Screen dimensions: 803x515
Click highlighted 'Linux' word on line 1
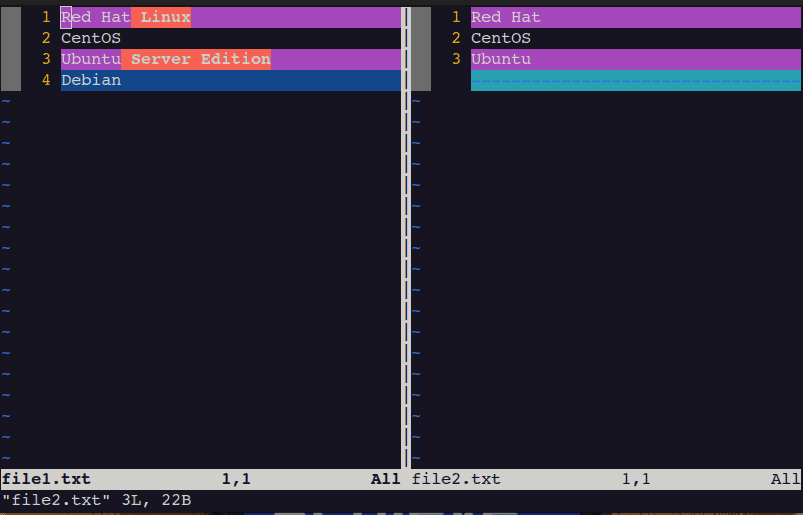[165, 17]
